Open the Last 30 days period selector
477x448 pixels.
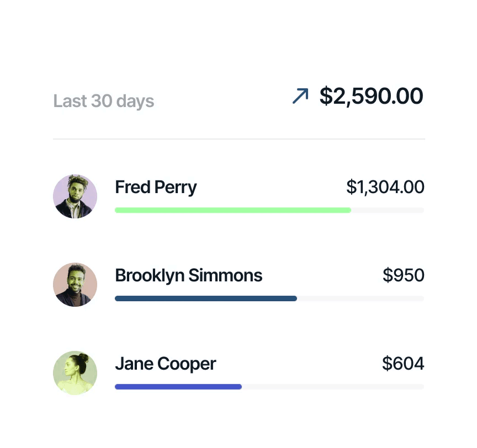pyautogui.click(x=104, y=102)
